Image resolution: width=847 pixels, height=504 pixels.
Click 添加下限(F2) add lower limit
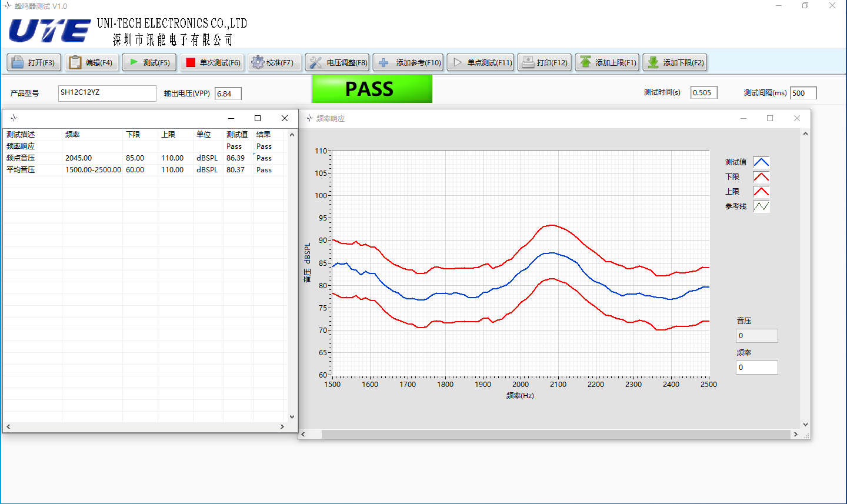[x=675, y=62]
